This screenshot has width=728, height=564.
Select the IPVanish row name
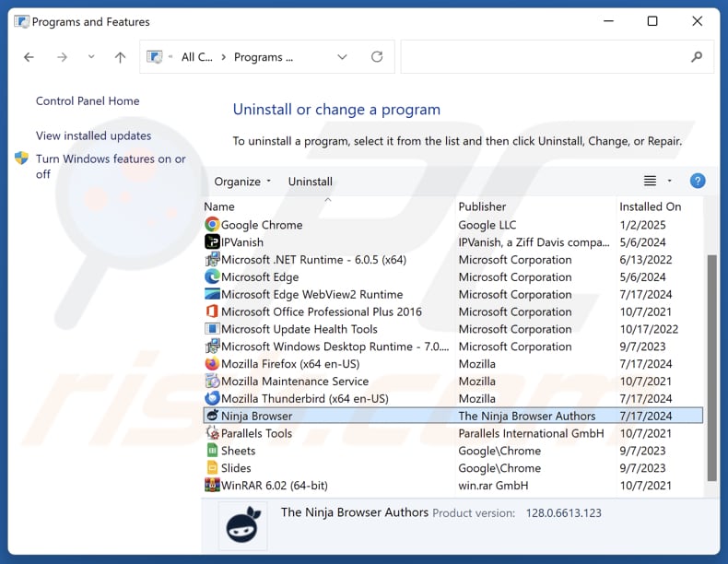(242, 241)
